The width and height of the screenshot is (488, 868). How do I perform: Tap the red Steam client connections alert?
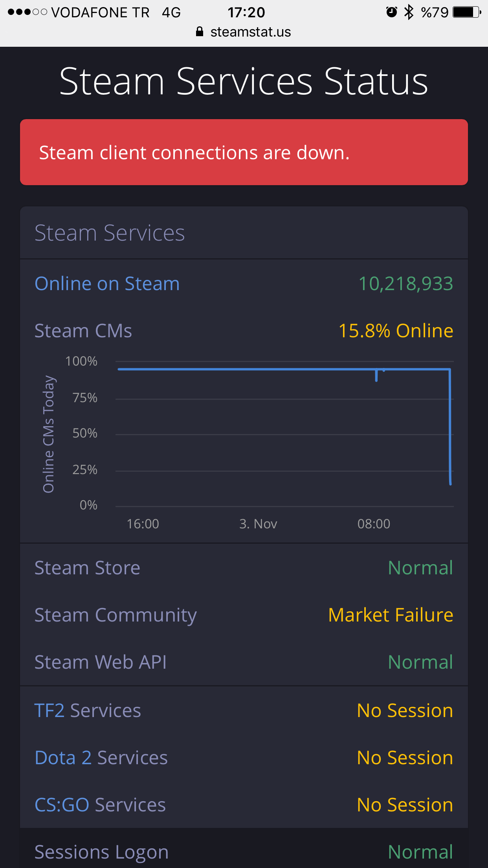pyautogui.click(x=244, y=152)
